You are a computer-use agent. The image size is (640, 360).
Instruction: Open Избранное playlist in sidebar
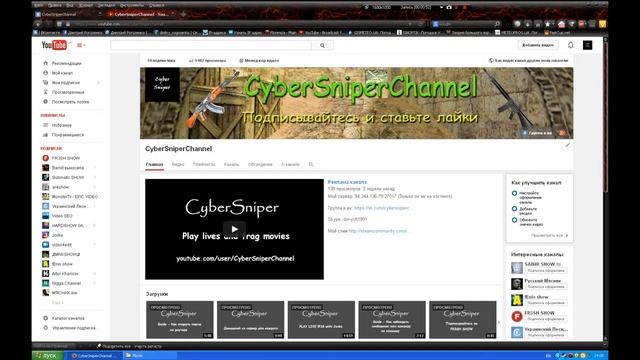pos(61,125)
